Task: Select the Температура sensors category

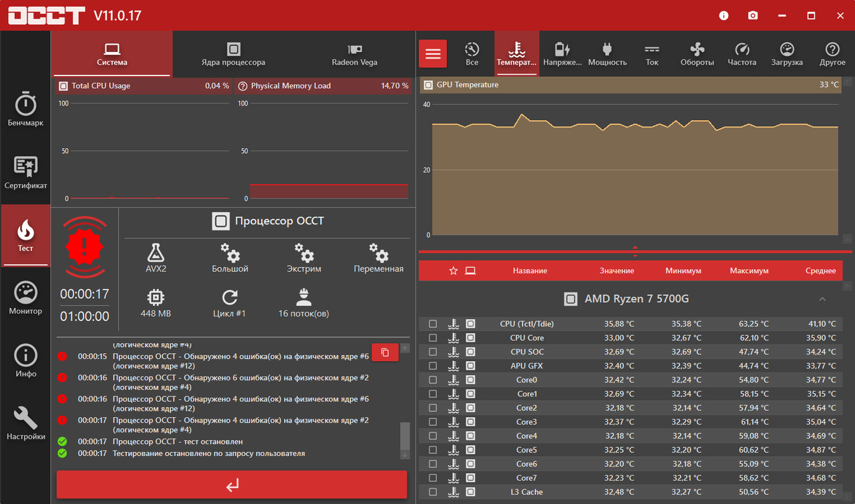Action: click(516, 53)
